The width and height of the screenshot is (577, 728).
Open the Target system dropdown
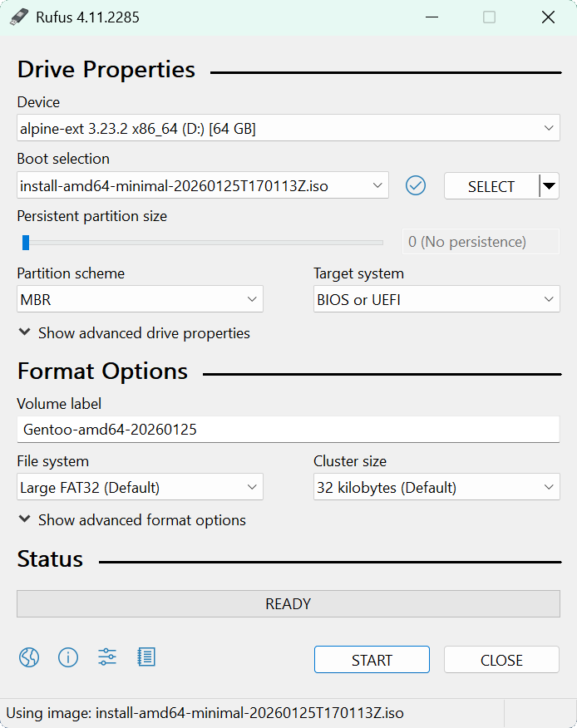[x=436, y=300]
